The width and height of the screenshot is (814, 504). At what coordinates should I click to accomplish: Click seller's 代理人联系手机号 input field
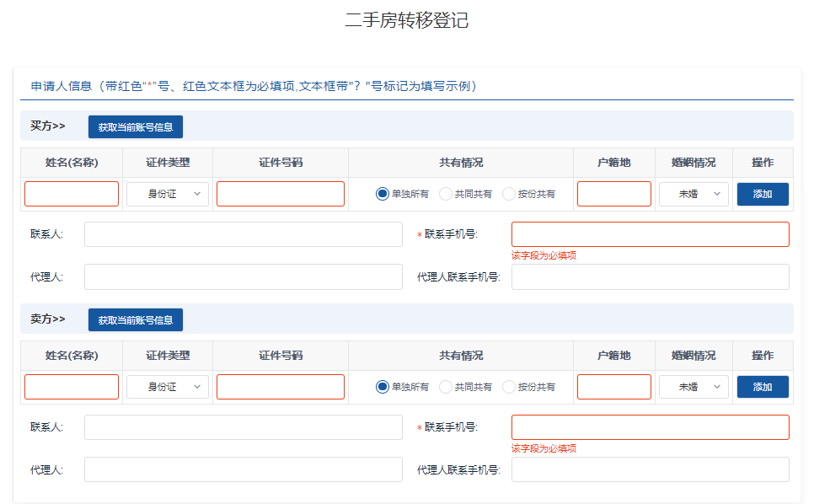[650, 469]
